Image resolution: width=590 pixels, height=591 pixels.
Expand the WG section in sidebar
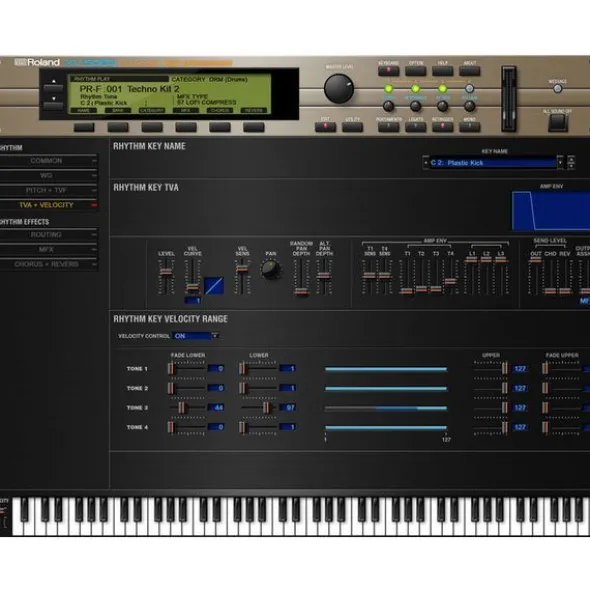pyautogui.click(x=48, y=176)
